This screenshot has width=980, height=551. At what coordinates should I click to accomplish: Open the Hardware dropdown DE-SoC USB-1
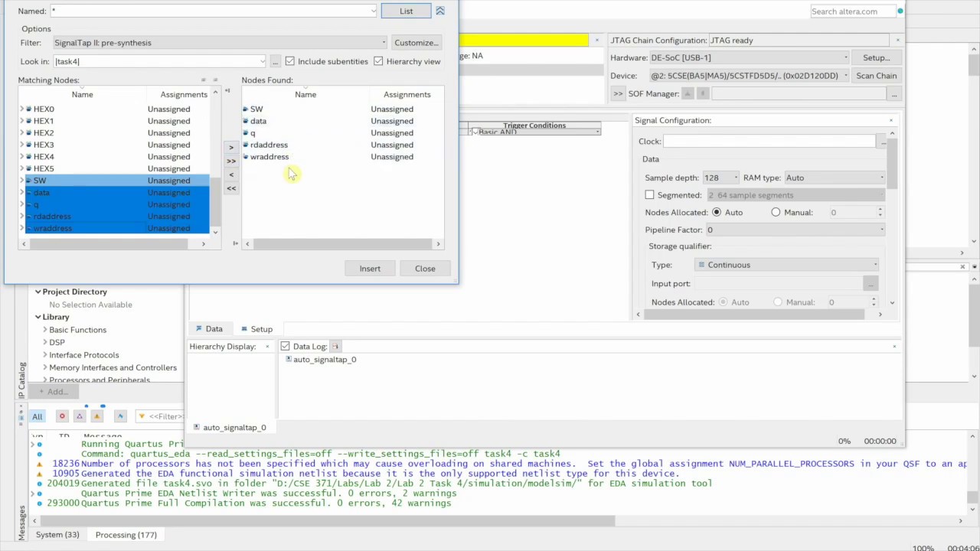[x=749, y=57]
